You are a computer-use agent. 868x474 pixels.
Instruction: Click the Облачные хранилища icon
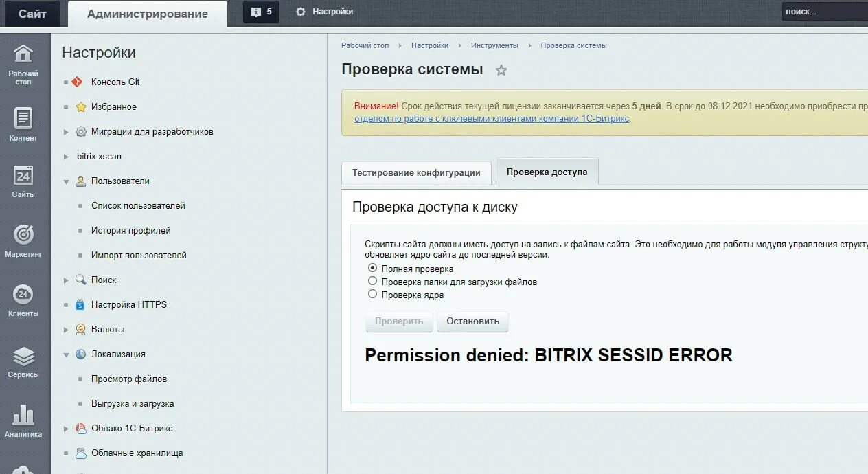pyautogui.click(x=80, y=453)
